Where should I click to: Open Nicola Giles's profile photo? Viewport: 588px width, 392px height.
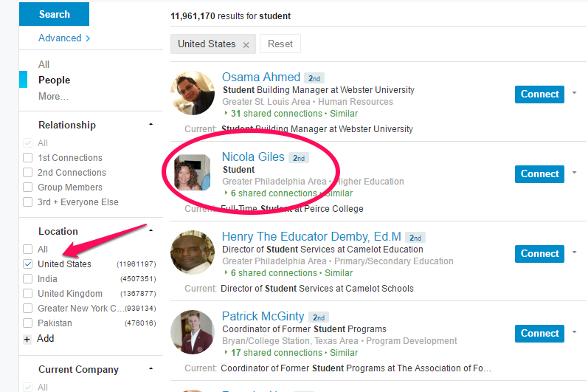tap(193, 173)
